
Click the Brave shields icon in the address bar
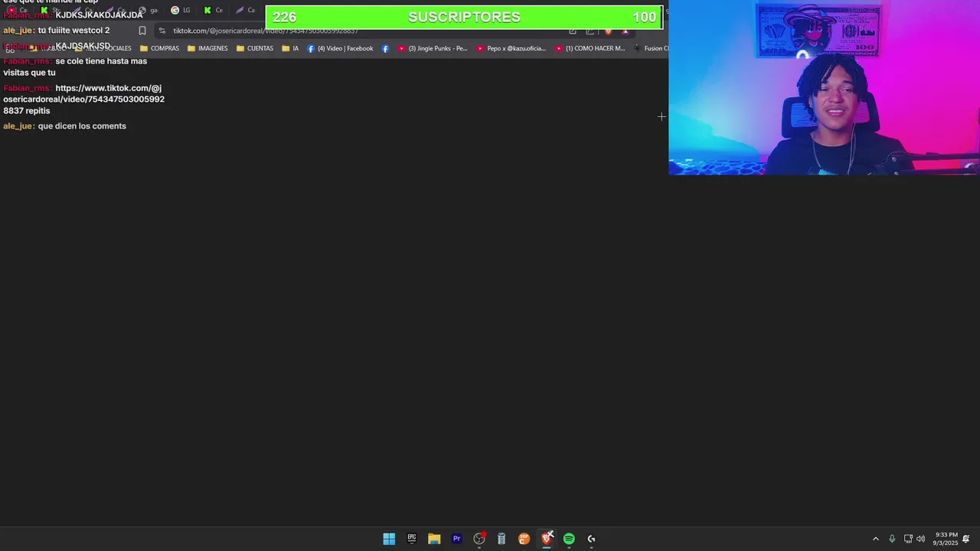pos(609,31)
